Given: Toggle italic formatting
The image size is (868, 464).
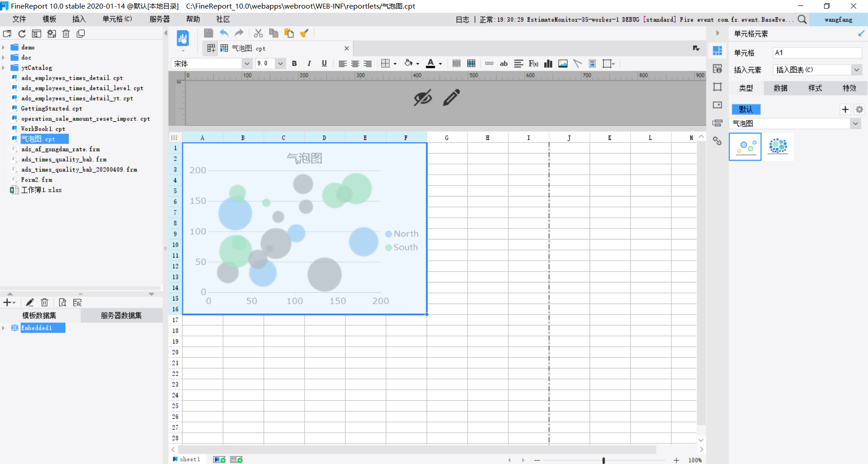Looking at the screenshot, I should pos(309,64).
